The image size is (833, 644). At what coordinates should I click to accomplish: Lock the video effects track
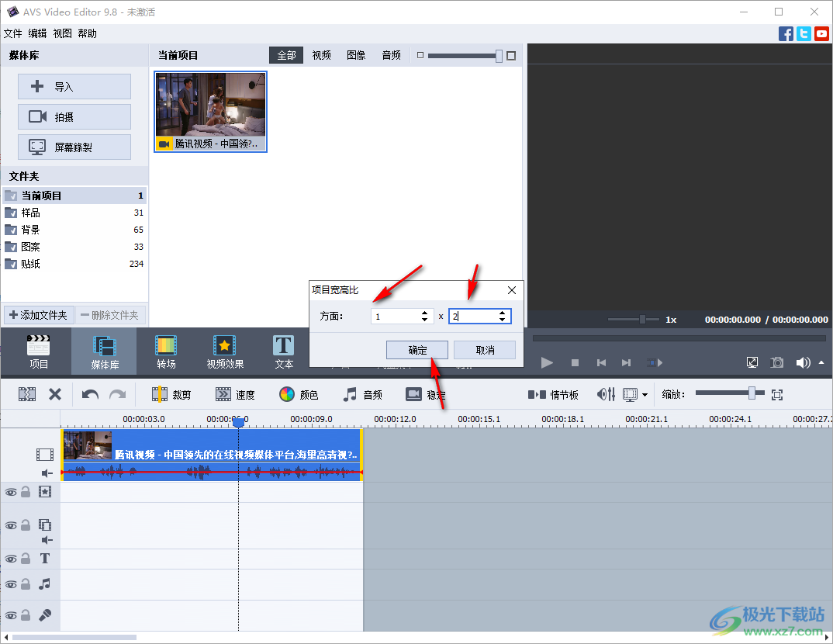(x=26, y=492)
